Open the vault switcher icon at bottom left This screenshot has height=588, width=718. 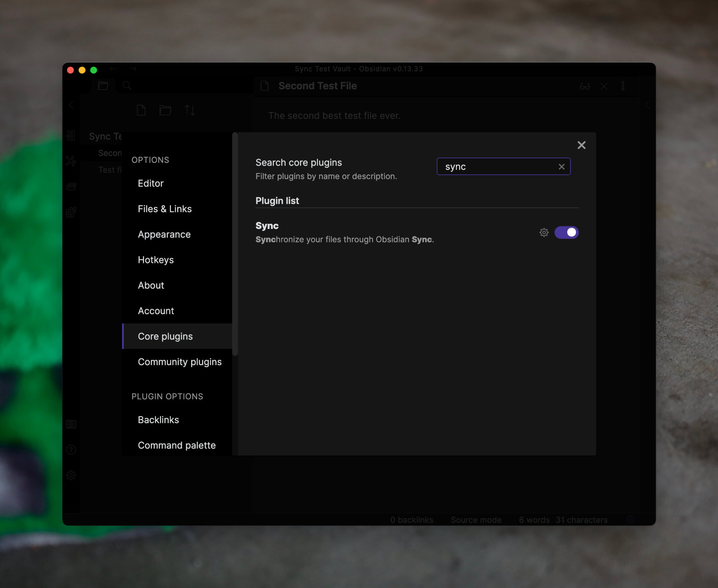71,424
